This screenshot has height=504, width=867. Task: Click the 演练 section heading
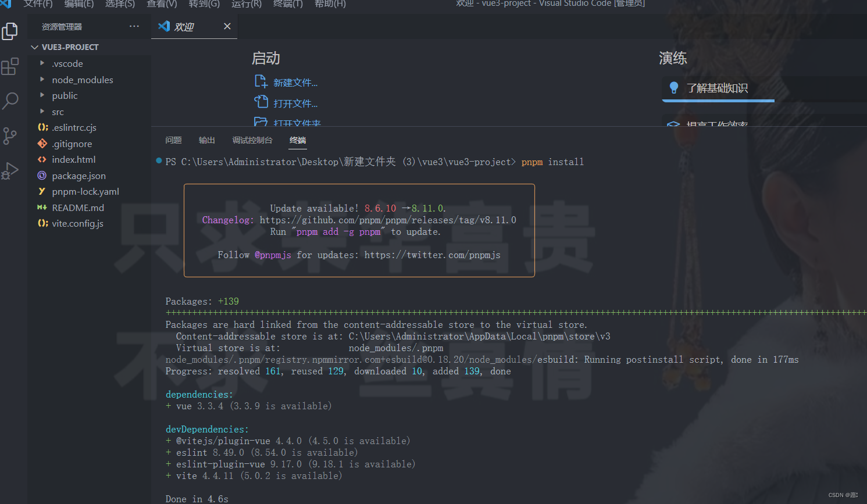pos(673,58)
